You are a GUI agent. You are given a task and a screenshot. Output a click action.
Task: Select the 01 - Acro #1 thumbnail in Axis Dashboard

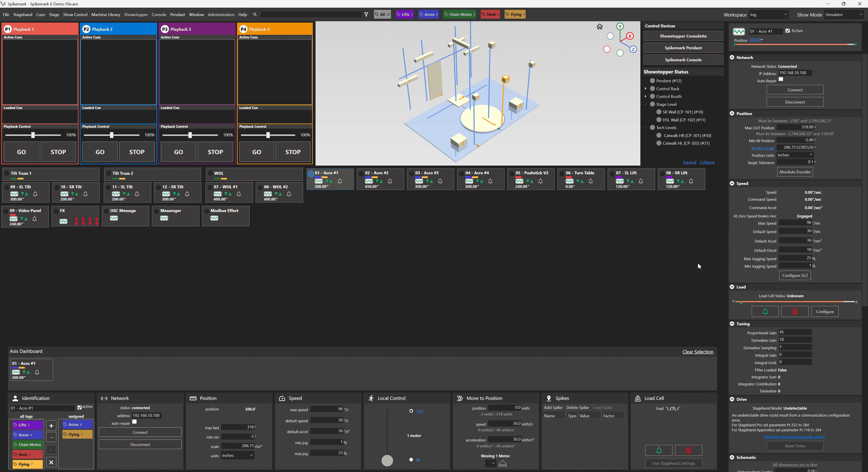pos(32,370)
